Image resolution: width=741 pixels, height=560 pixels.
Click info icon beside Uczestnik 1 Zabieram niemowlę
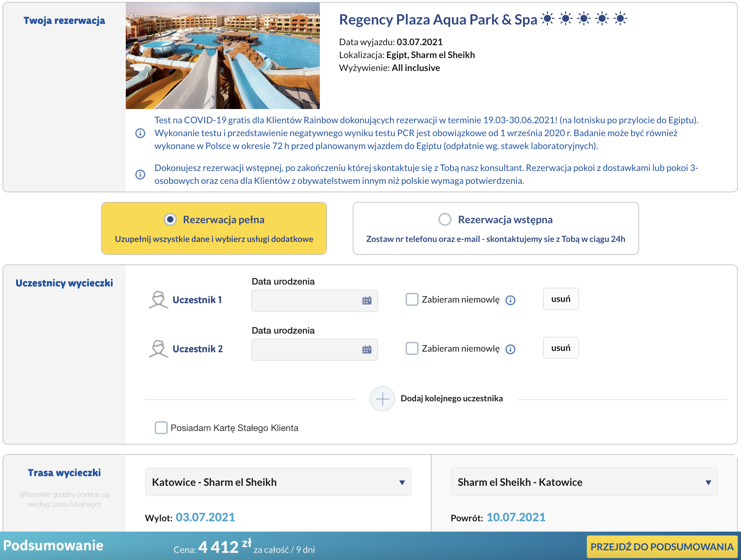(510, 300)
